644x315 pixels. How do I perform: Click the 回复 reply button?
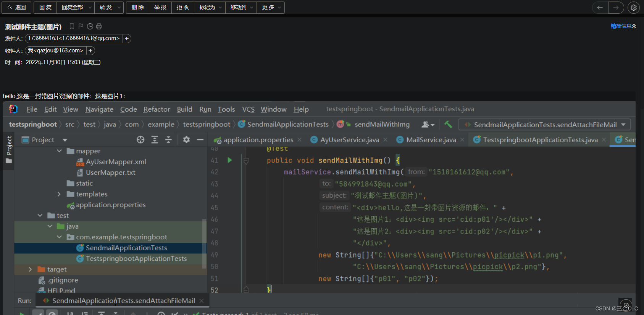(45, 7)
